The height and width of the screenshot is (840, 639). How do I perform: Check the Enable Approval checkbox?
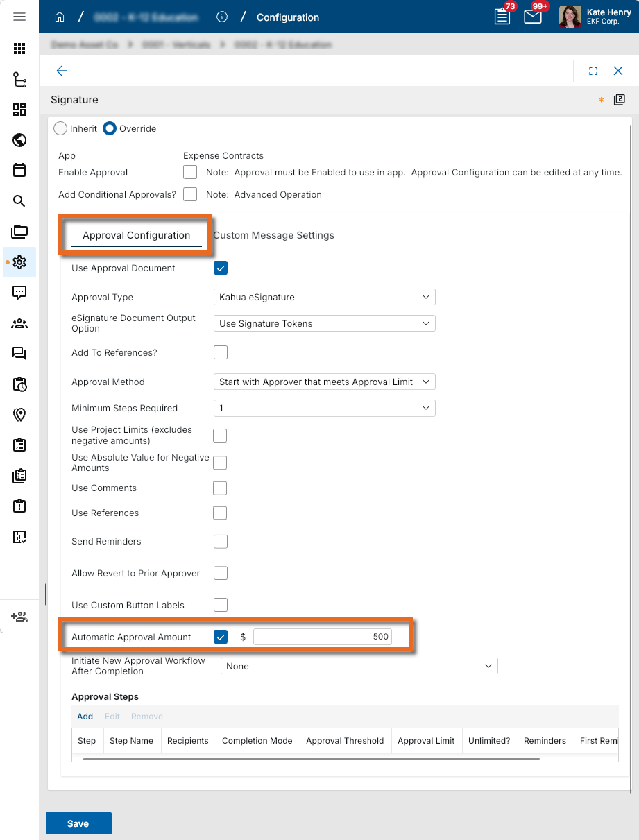click(190, 172)
